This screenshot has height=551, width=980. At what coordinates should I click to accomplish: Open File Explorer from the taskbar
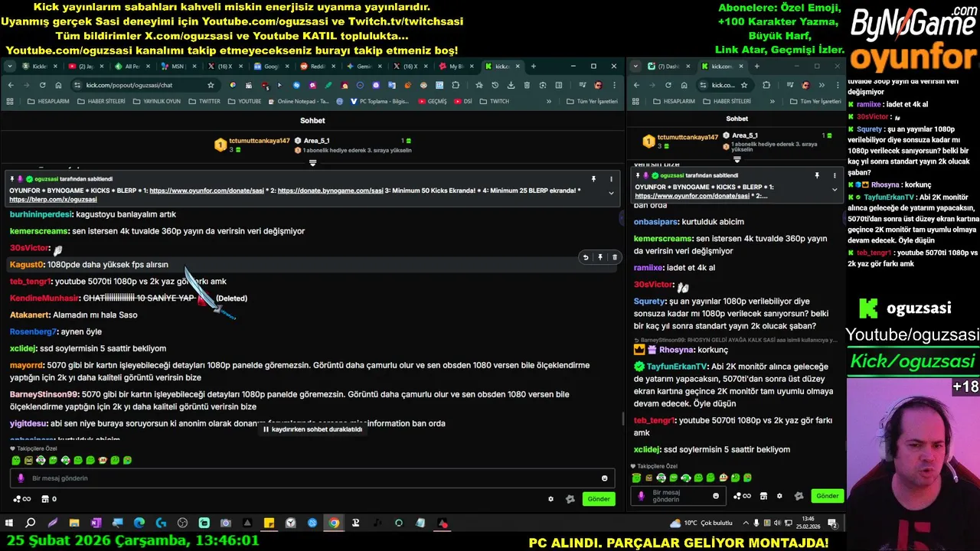coord(74,523)
